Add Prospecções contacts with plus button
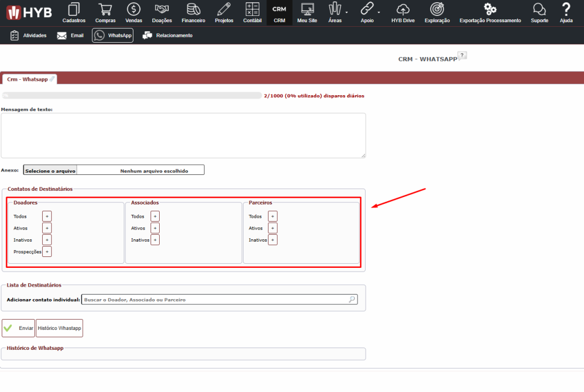Viewport: 584px width, 392px height. (47, 251)
